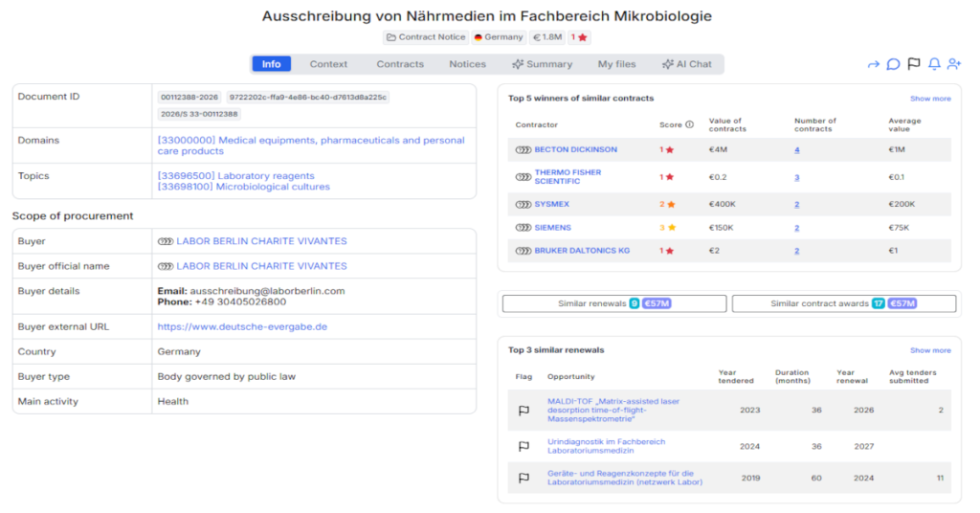
Task: Open the Urindiagnostik im Fachbereich opportunity
Action: (x=606, y=446)
